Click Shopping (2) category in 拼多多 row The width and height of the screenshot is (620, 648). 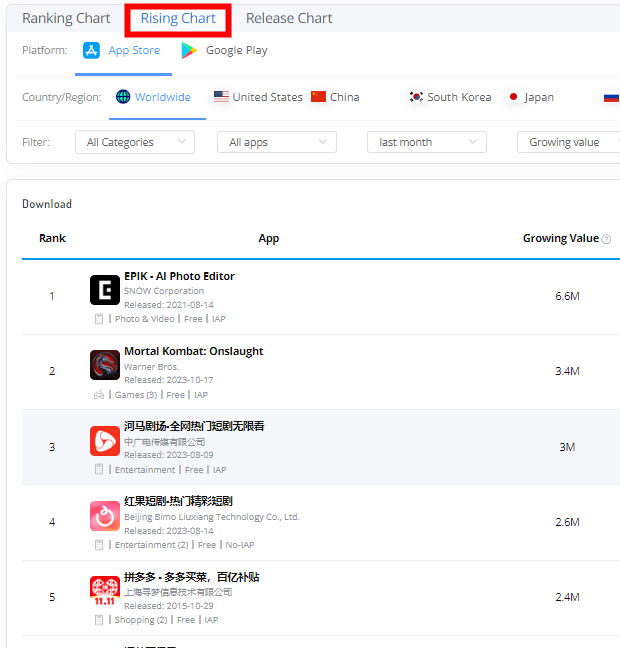tap(141, 620)
